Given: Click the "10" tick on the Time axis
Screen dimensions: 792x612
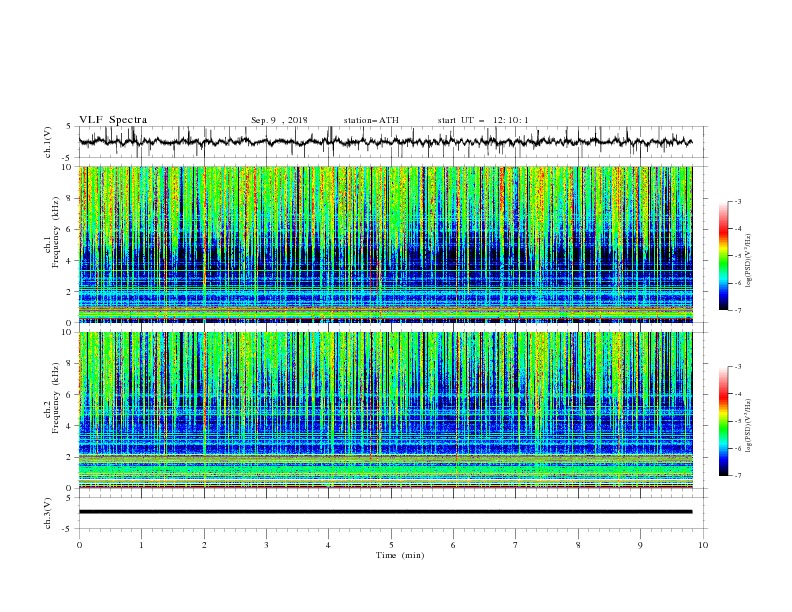Looking at the screenshot, I should point(703,545).
